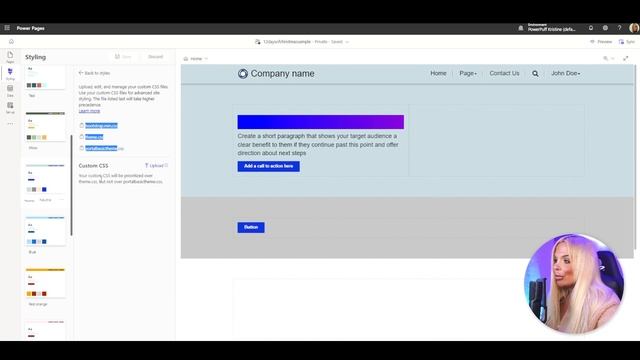
Task: Open theme.css file name
Action: tap(94, 137)
